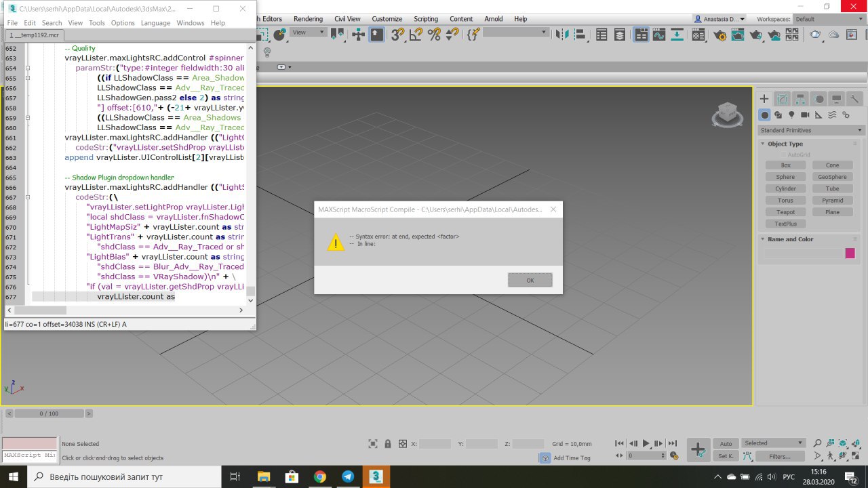Open the Scripting menu
The width and height of the screenshot is (868, 488).
(426, 19)
